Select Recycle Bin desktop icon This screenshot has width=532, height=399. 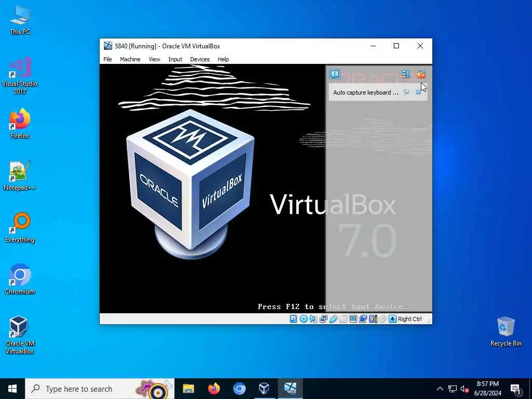[x=506, y=331]
